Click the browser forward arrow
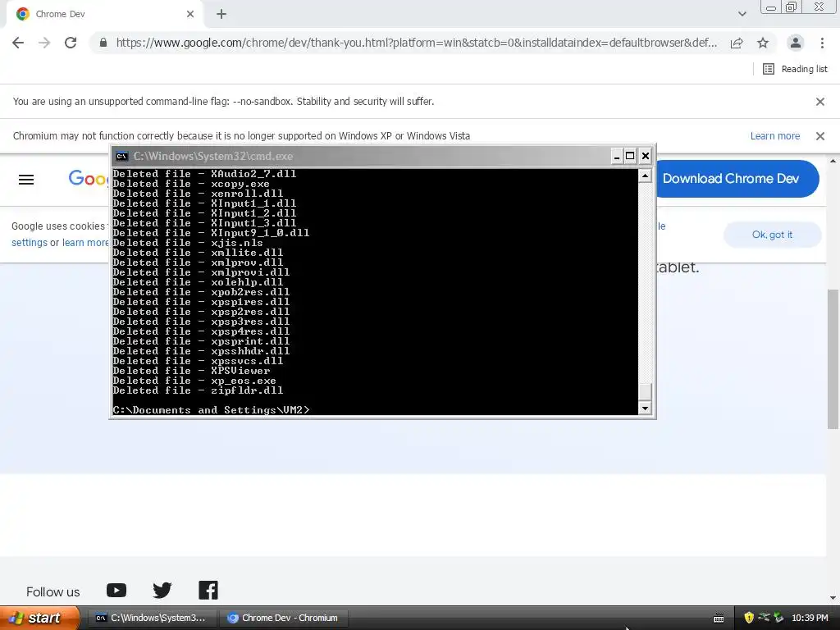The image size is (840, 630). pos(44,43)
